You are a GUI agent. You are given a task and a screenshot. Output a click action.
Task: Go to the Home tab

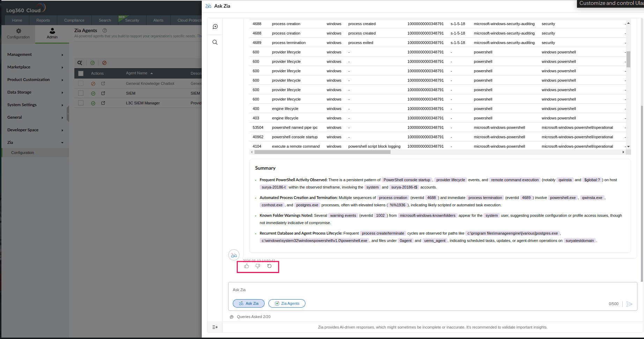17,20
